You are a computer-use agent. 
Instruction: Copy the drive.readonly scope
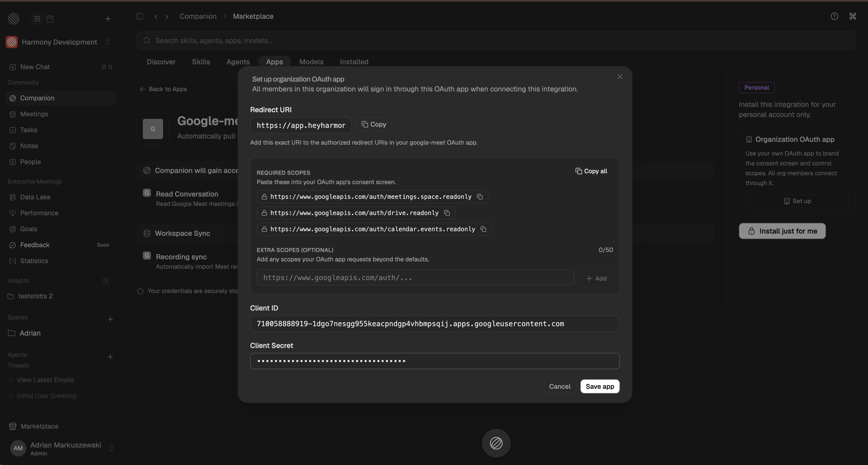tap(447, 213)
